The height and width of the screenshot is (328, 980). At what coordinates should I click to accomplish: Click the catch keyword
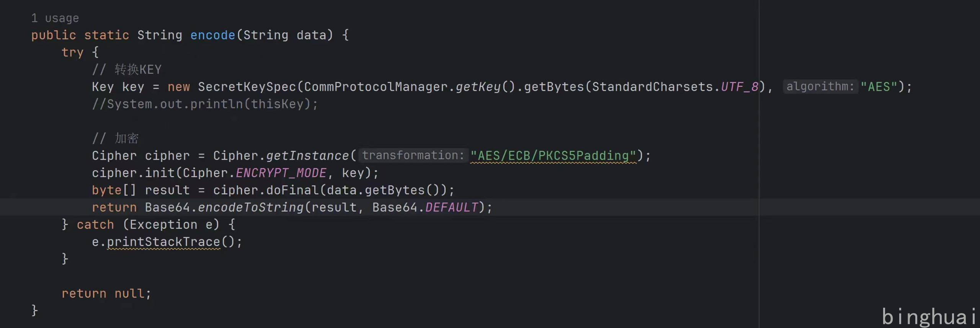click(95, 225)
